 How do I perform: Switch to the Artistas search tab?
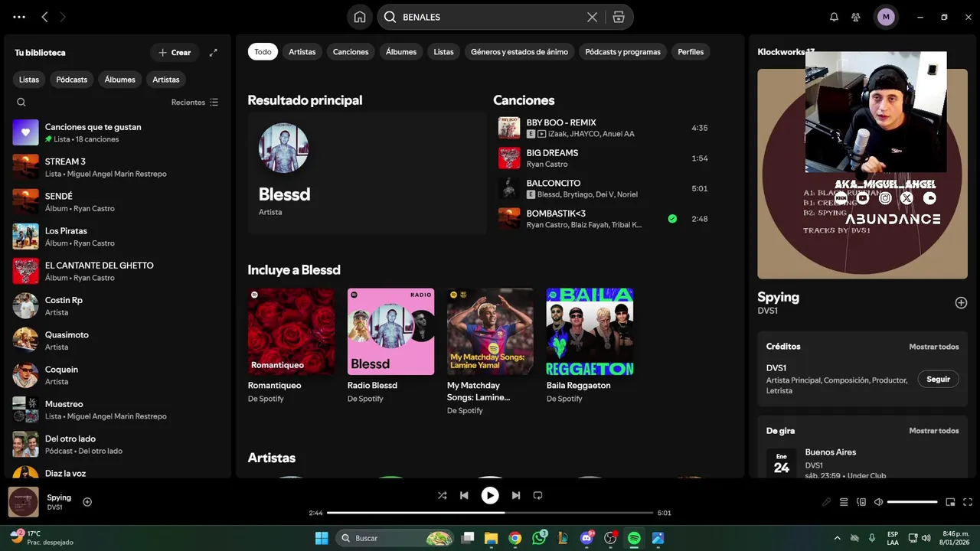point(302,52)
